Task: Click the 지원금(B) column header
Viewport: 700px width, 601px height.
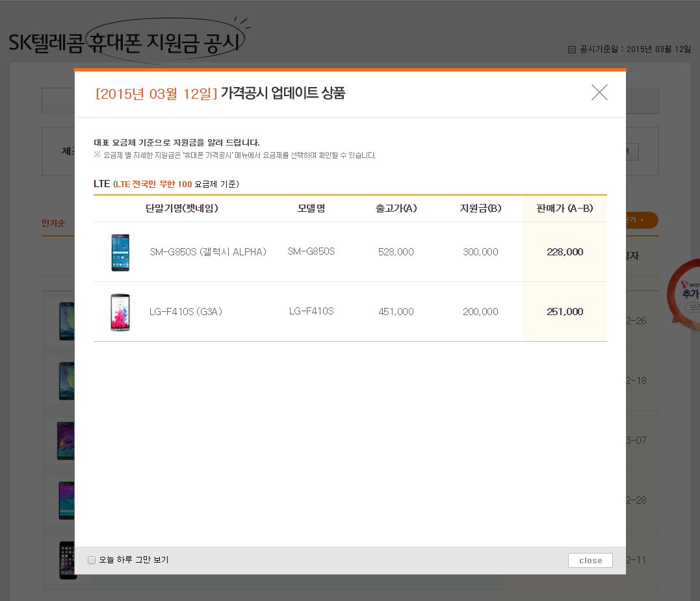Action: point(480,209)
